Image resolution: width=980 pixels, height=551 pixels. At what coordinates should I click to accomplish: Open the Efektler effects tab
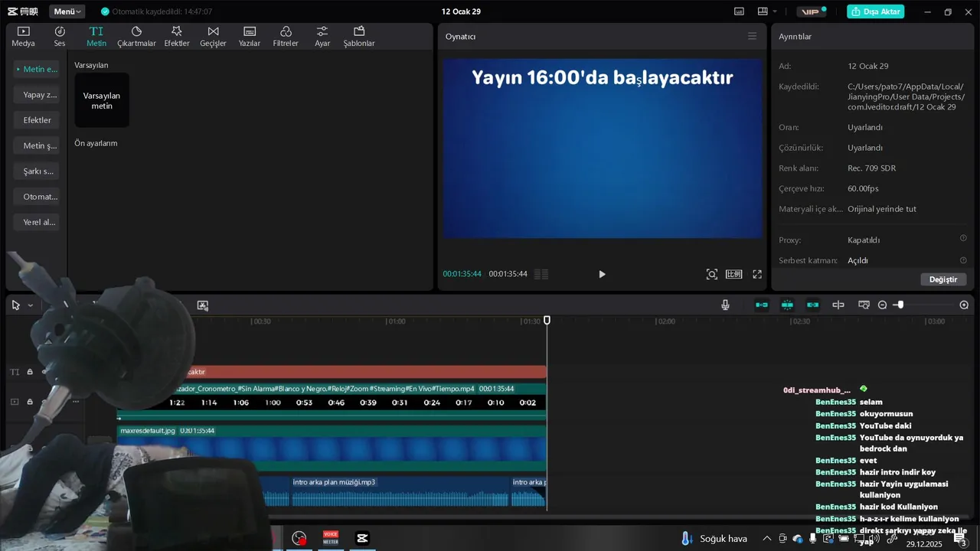pyautogui.click(x=177, y=36)
